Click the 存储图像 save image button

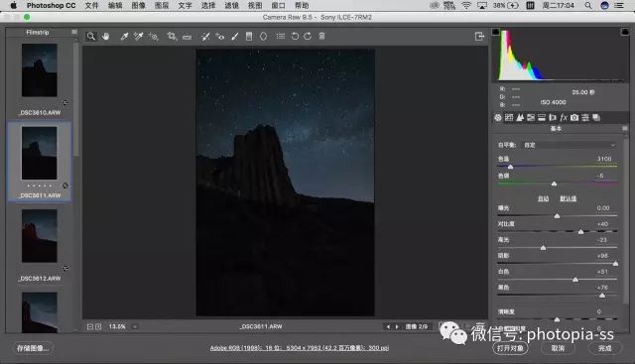pos(33,348)
